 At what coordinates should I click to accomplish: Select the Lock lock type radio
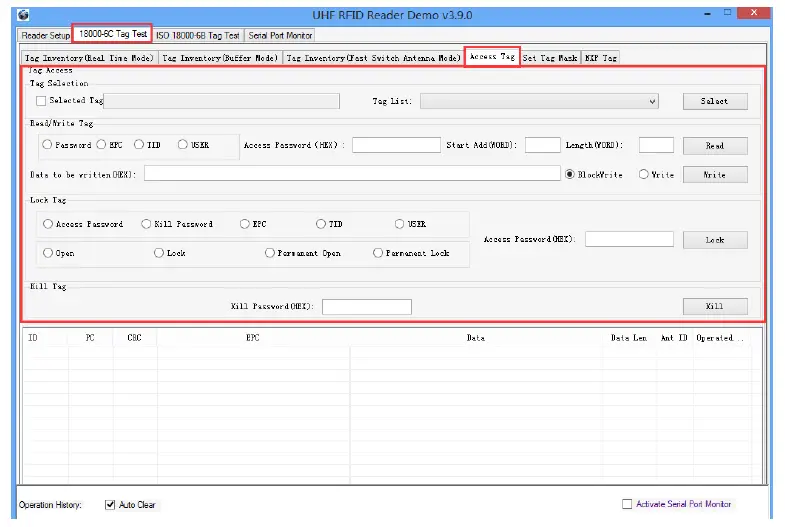[x=159, y=253]
